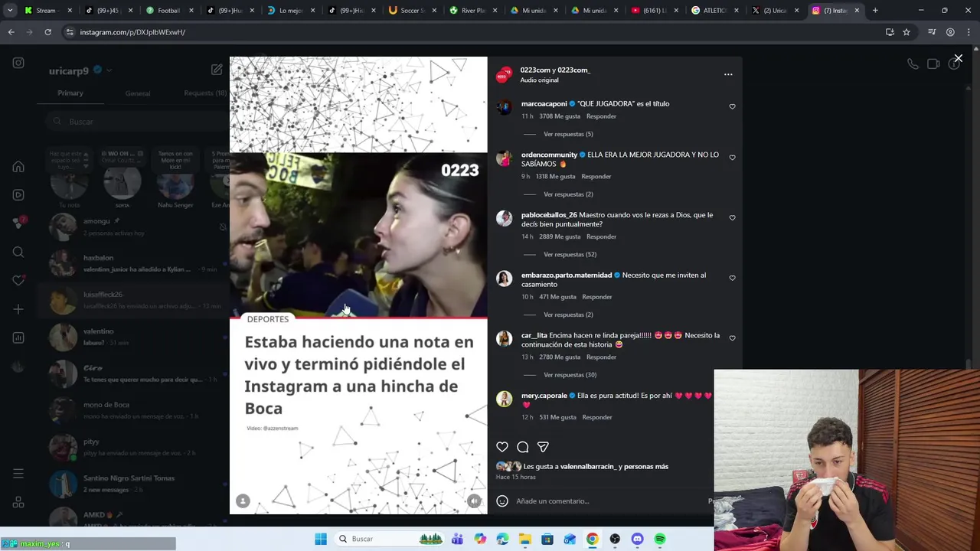Open the uricarp9 account switcher chevron
This screenshot has width=980, height=551.
point(109,70)
